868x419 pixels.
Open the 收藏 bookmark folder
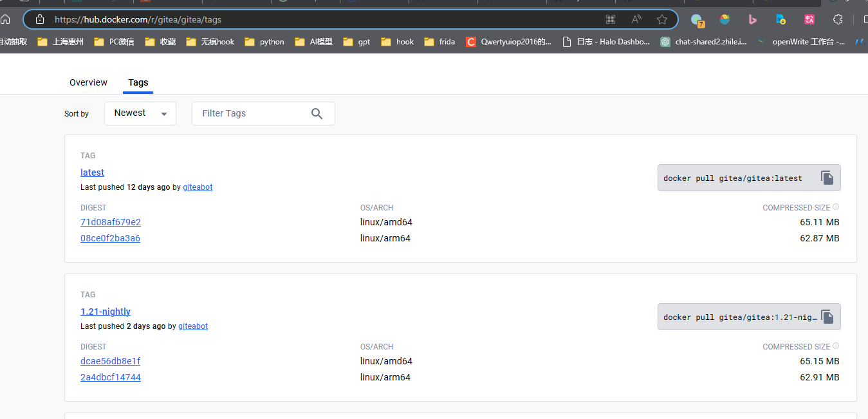160,42
